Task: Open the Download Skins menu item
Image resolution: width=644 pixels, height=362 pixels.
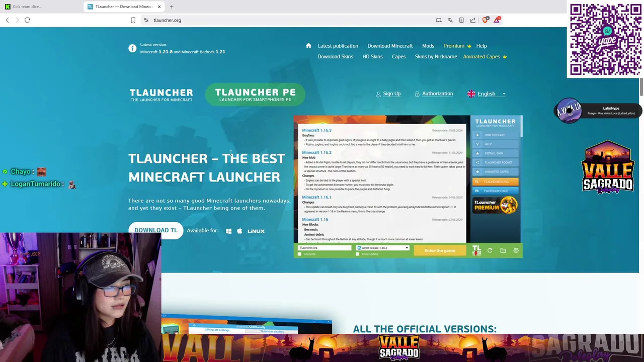Action: pos(335,56)
